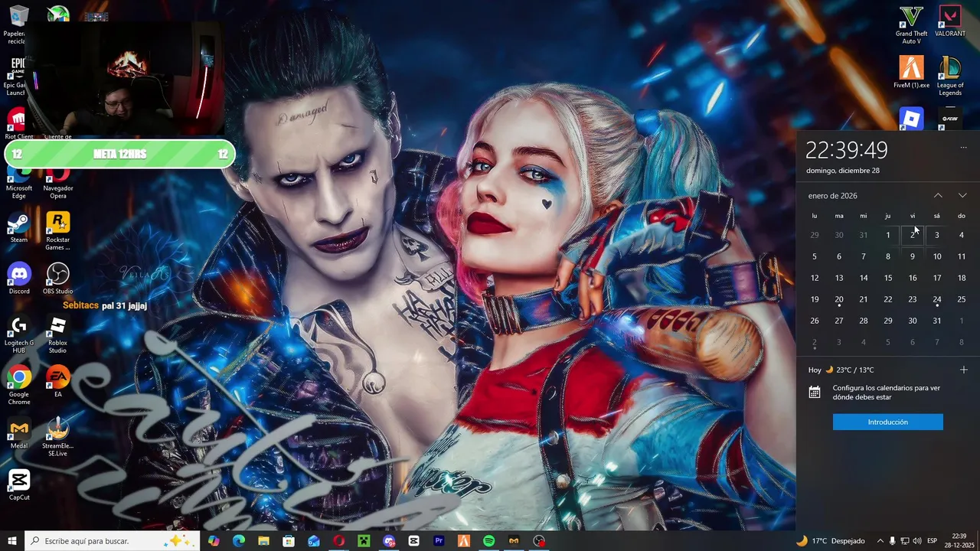Click the taskbar clock showing 22:39

pyautogui.click(x=959, y=541)
